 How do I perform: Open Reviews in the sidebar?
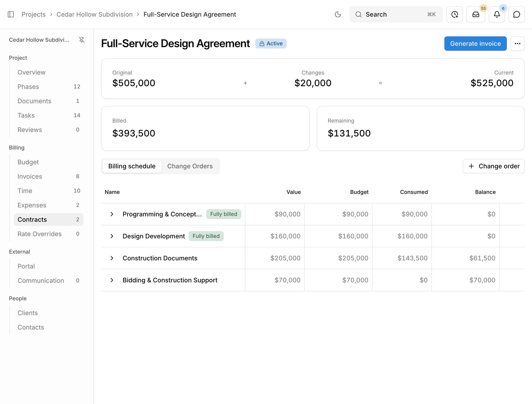pyautogui.click(x=49, y=130)
